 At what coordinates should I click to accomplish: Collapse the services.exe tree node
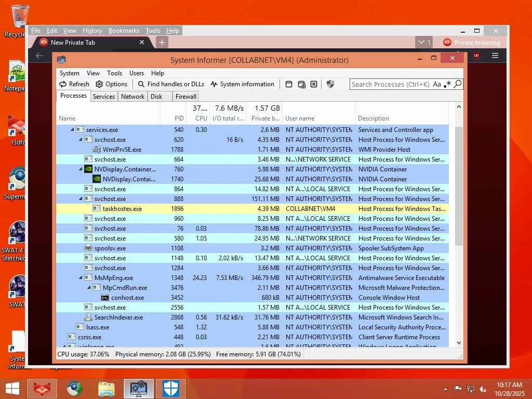[x=72, y=129]
